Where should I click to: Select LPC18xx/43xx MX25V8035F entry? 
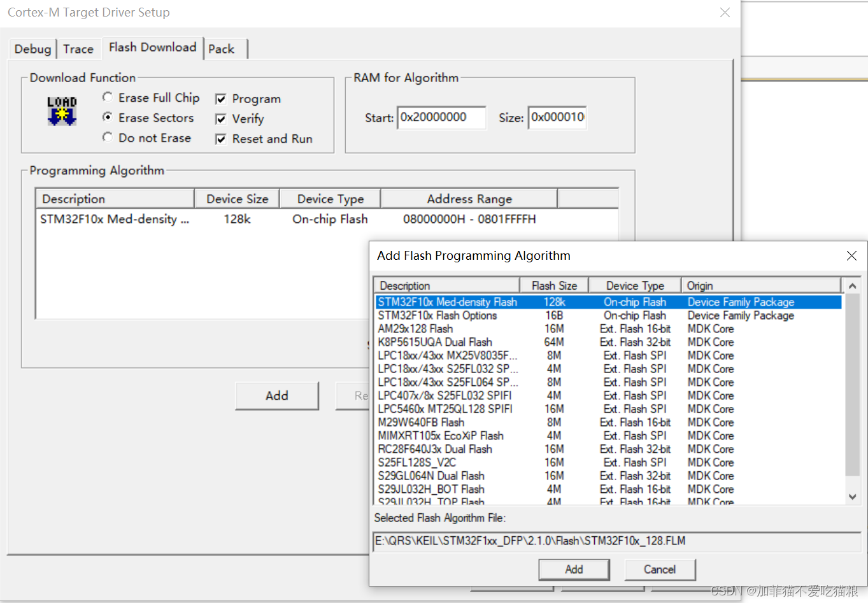pos(608,355)
